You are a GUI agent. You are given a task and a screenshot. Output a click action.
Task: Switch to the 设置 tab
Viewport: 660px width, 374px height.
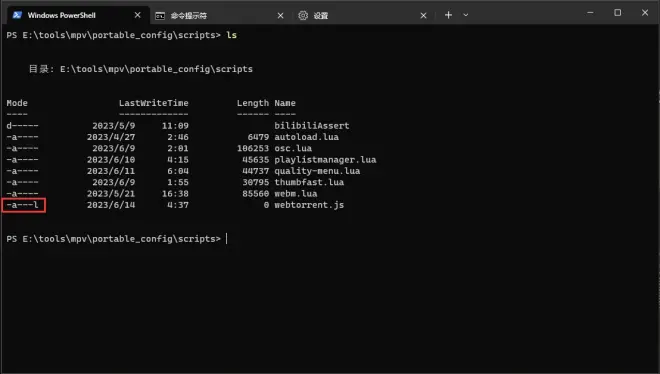pos(363,16)
